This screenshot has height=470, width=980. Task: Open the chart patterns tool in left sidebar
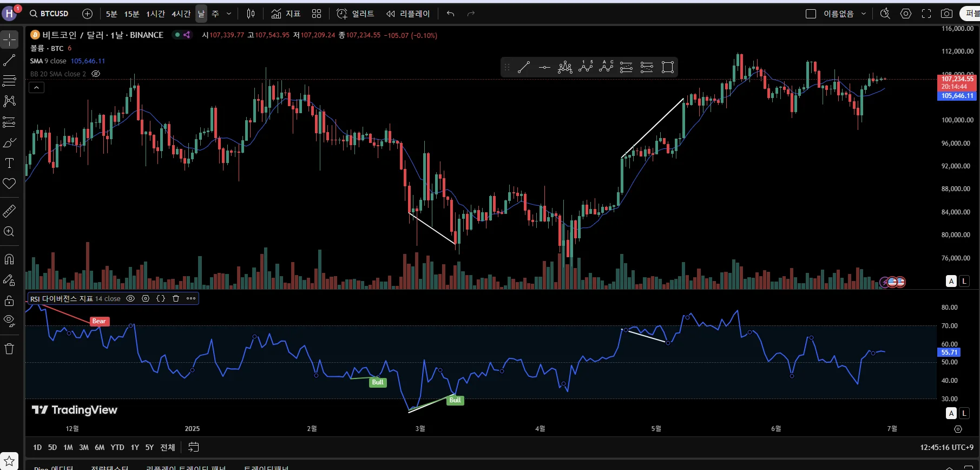pyautogui.click(x=9, y=101)
